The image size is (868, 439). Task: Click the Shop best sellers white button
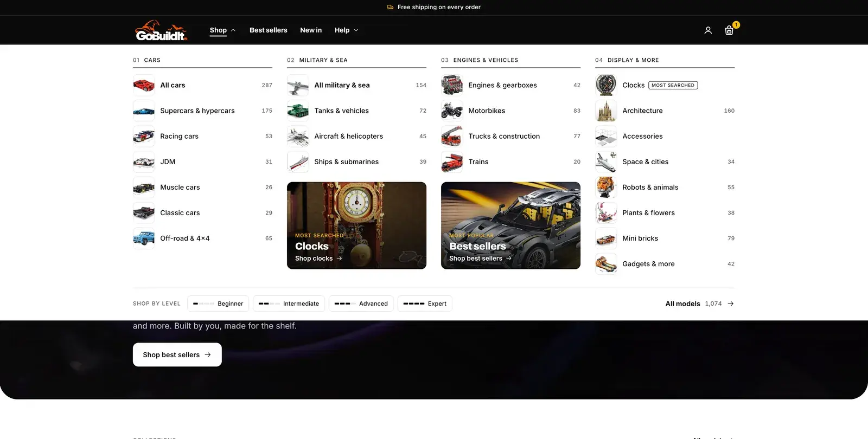pyautogui.click(x=177, y=354)
